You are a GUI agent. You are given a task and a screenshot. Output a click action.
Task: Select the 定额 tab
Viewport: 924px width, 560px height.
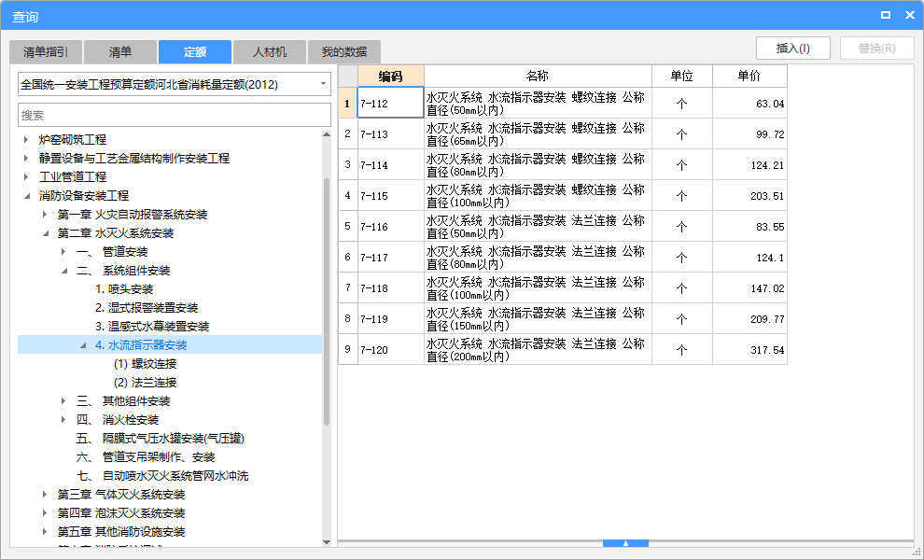195,52
